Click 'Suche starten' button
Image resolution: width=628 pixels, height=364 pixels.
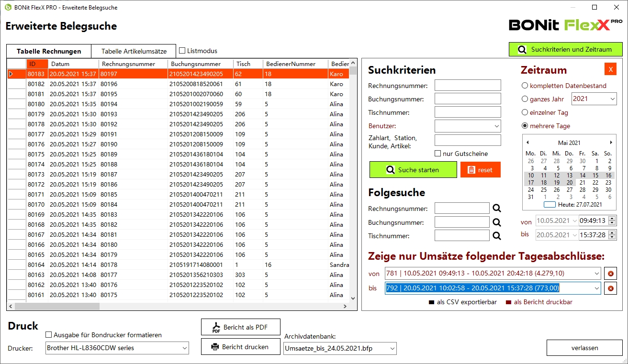click(x=414, y=170)
